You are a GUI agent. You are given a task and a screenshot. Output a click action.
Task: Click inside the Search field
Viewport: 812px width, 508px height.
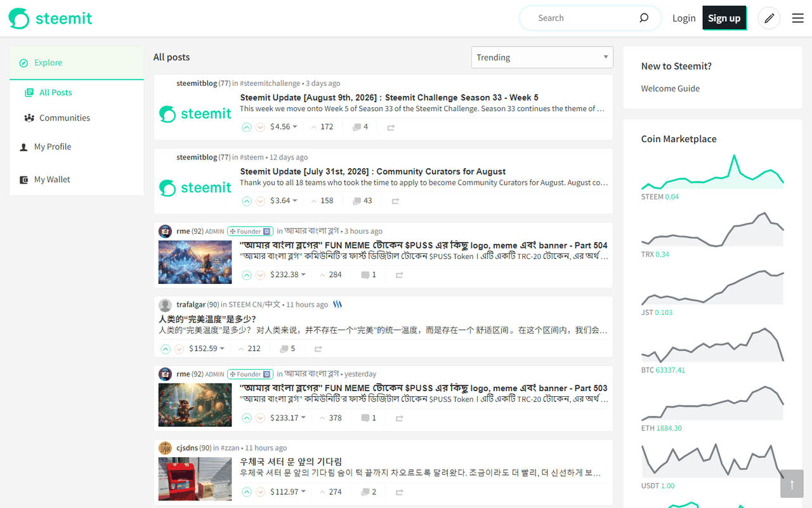584,18
